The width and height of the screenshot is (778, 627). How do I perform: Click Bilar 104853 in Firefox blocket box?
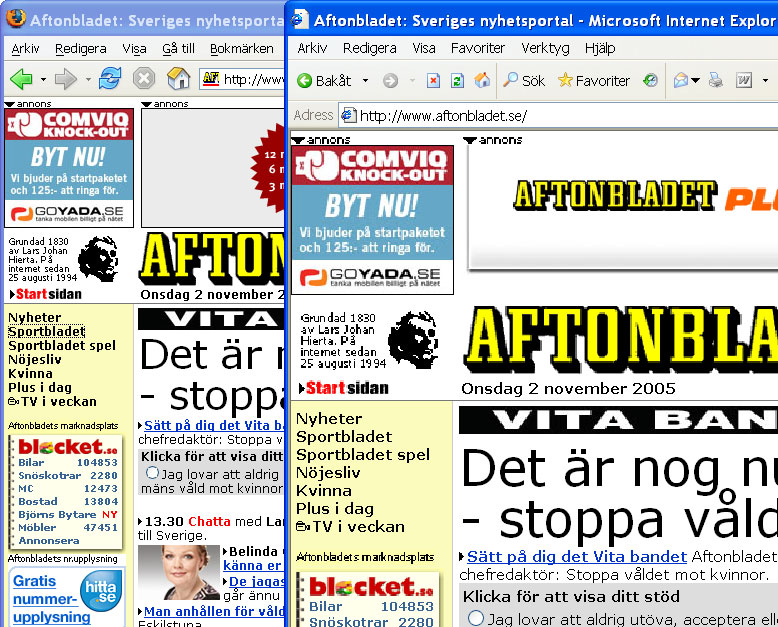pyautogui.click(x=68, y=462)
